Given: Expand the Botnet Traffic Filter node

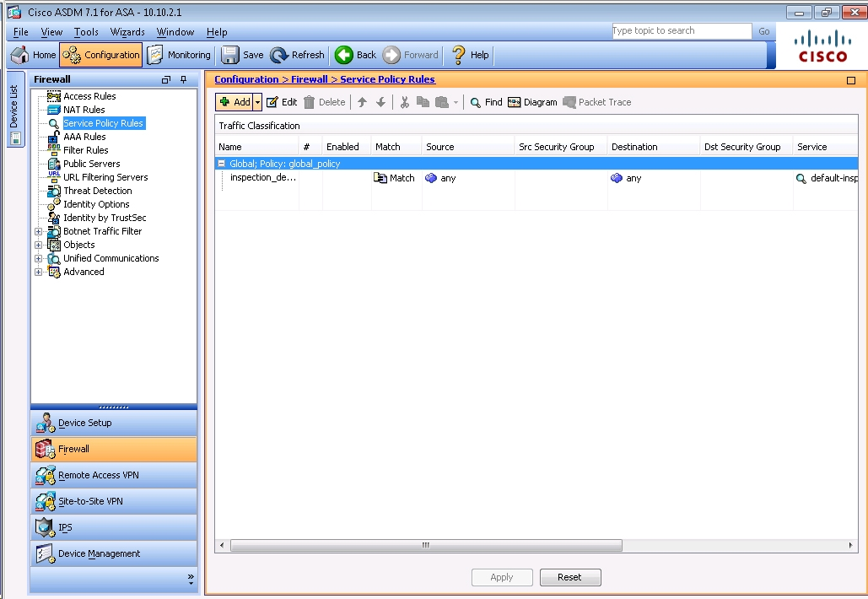Looking at the screenshot, I should point(38,231).
